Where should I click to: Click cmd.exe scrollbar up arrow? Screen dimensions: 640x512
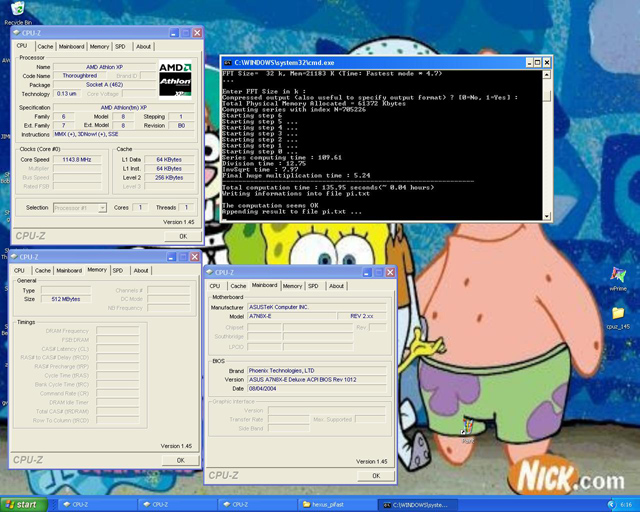tap(547, 74)
